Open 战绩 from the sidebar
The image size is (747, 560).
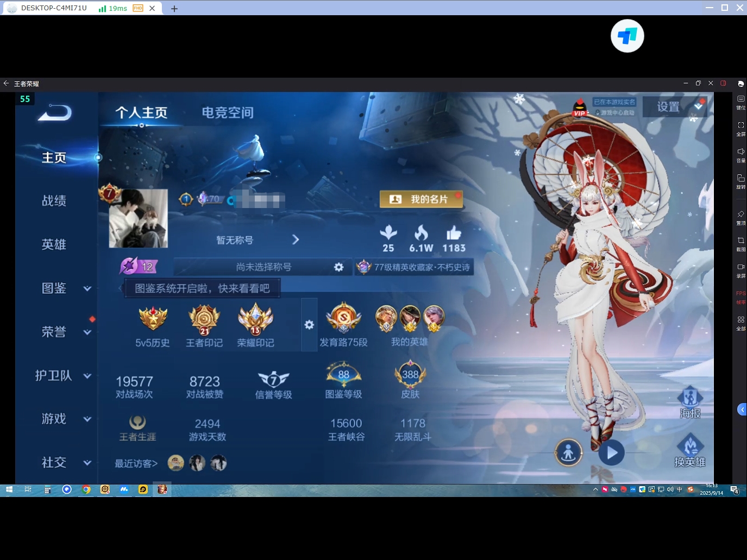pos(54,201)
